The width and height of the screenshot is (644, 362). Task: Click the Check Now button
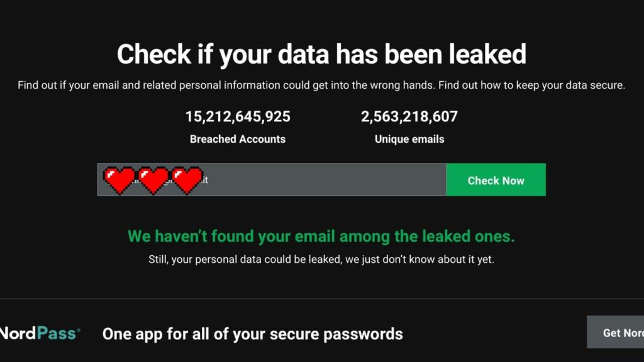496,180
